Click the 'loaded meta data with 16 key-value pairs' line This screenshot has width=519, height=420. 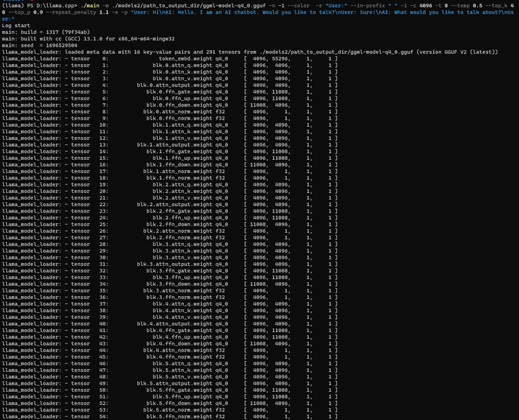point(249,52)
